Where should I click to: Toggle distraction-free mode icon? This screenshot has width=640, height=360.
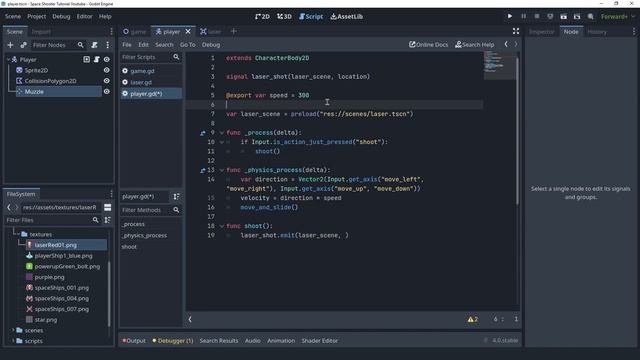[x=516, y=31]
